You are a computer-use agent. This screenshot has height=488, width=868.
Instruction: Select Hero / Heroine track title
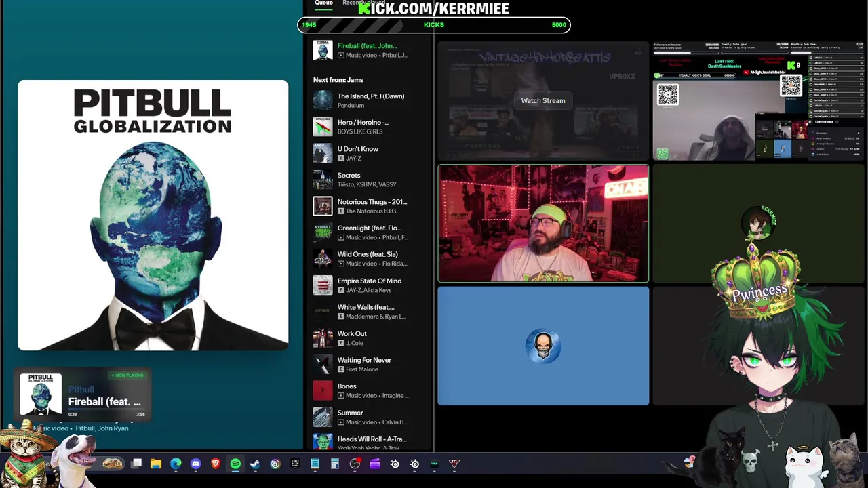[363, 123]
